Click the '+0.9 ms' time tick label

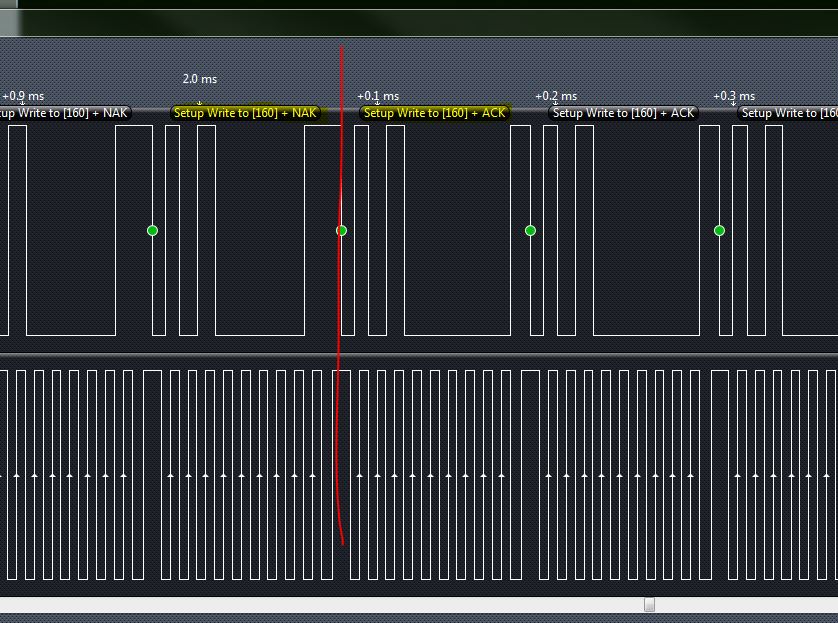24,96
